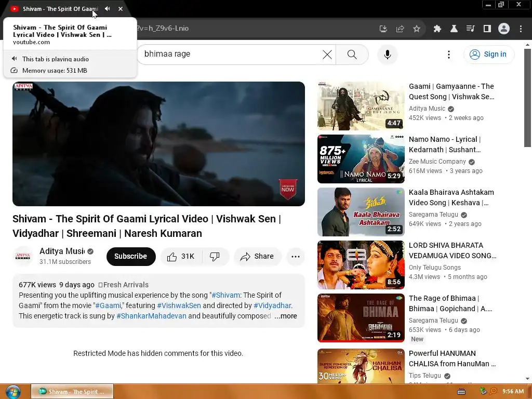Like the video with thumbs up
This screenshot has width=532, height=399.
[181, 257]
